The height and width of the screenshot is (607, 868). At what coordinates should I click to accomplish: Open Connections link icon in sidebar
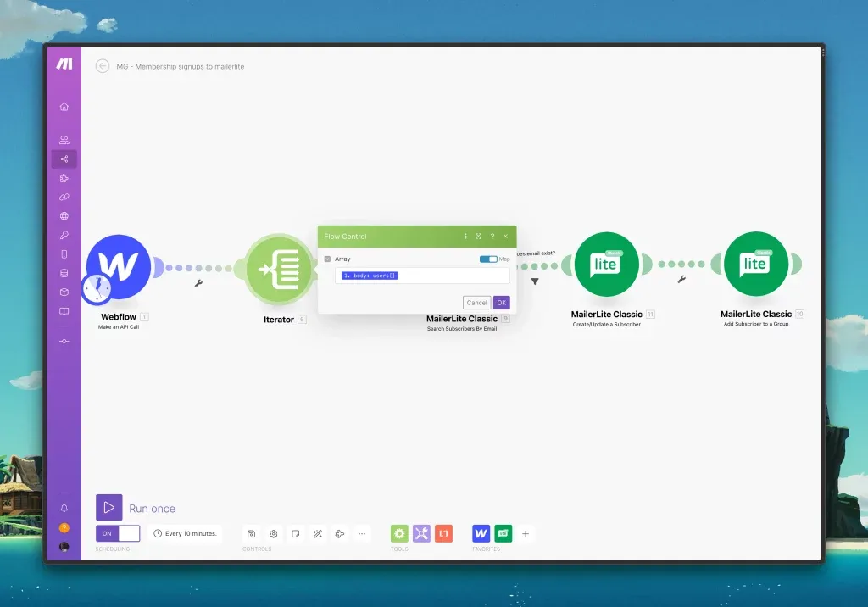pyautogui.click(x=64, y=198)
